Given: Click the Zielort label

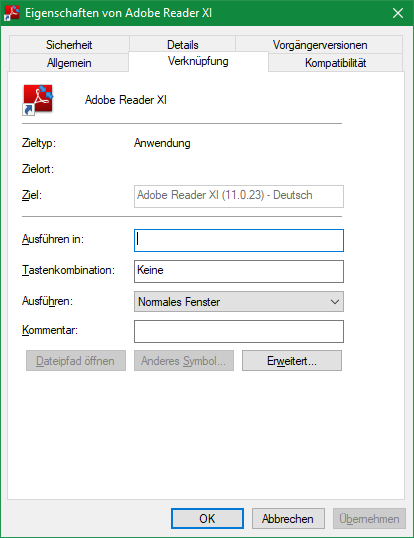Looking at the screenshot, I should 38,169.
